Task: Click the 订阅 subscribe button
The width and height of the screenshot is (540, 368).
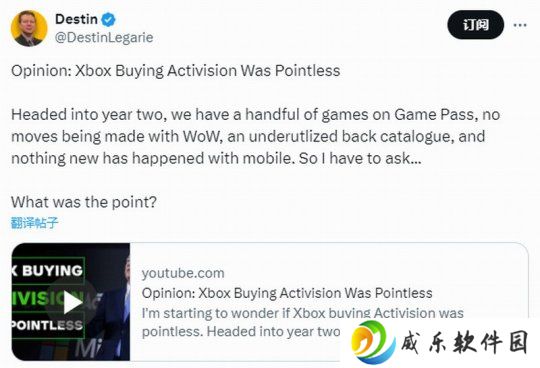Action: click(475, 24)
